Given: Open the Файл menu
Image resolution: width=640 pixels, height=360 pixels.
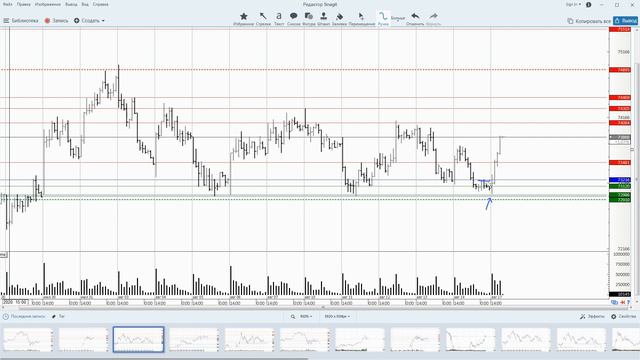Looking at the screenshot, I should point(7,4).
